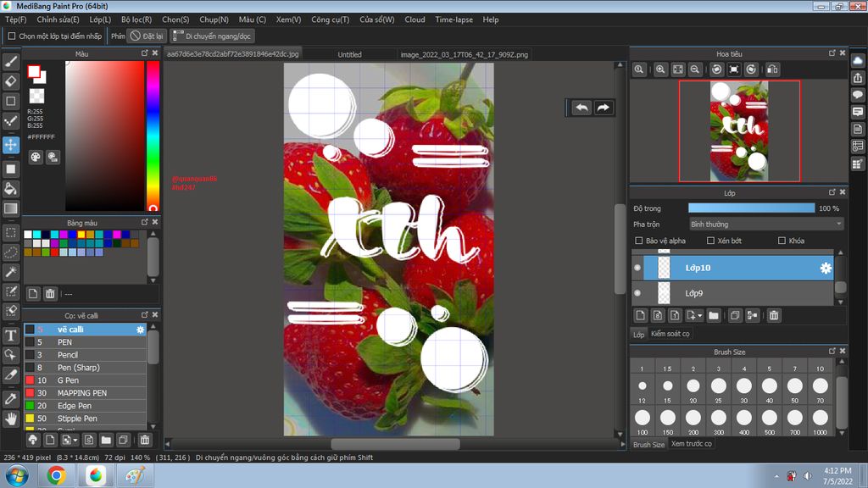
Task: Rotate the view left in Navigator
Action: pos(717,69)
